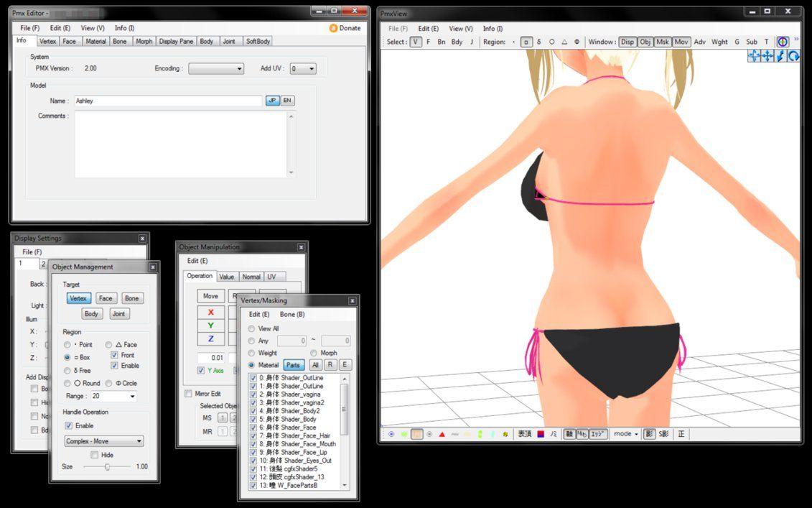Open the mode dropdown in PmxView
The height and width of the screenshot is (508, 812).
click(626, 434)
